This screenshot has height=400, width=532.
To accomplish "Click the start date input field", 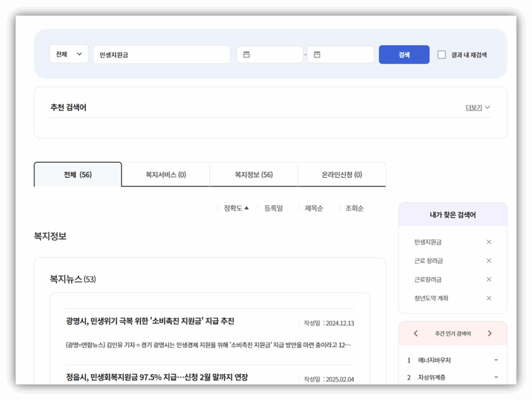I will click(x=270, y=55).
